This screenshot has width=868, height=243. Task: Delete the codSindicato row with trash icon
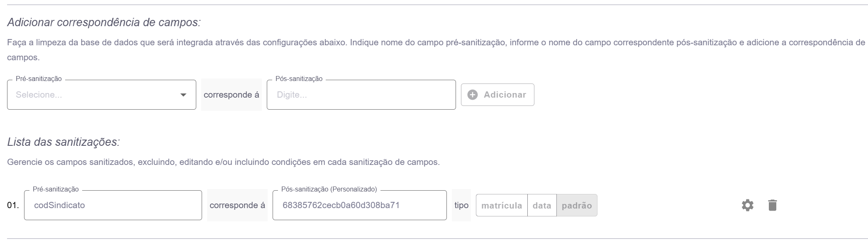tap(772, 205)
